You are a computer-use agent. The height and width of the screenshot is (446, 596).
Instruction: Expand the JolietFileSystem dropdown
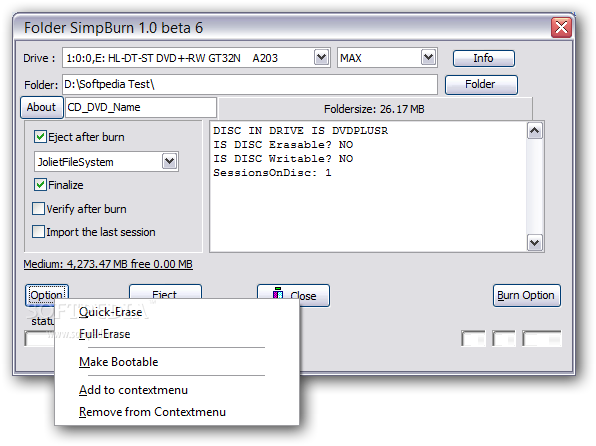click(170, 162)
